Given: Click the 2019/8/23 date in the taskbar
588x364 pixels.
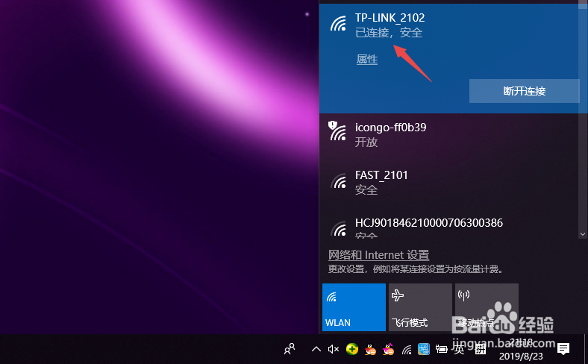Looking at the screenshot, I should pos(521,356).
